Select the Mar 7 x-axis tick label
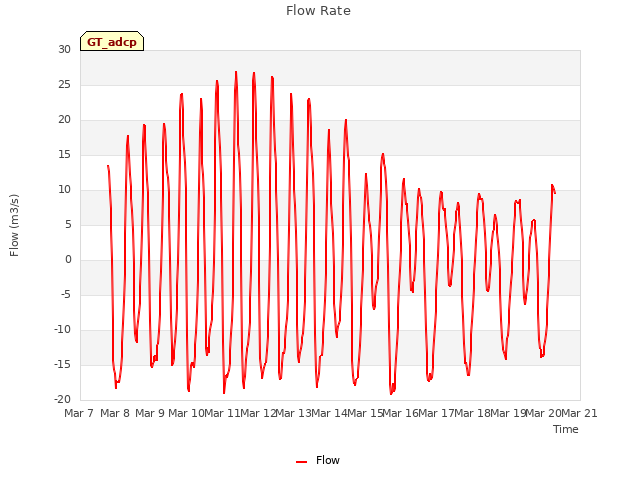 point(79,413)
